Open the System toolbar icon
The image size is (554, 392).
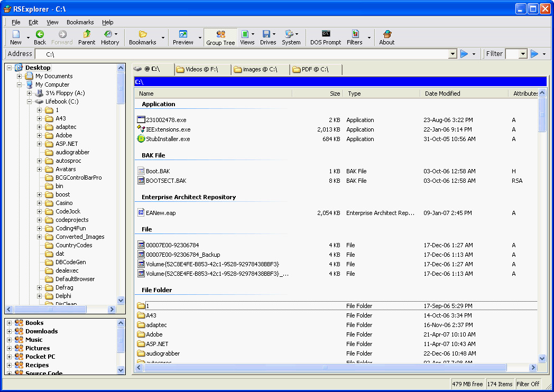pos(289,34)
